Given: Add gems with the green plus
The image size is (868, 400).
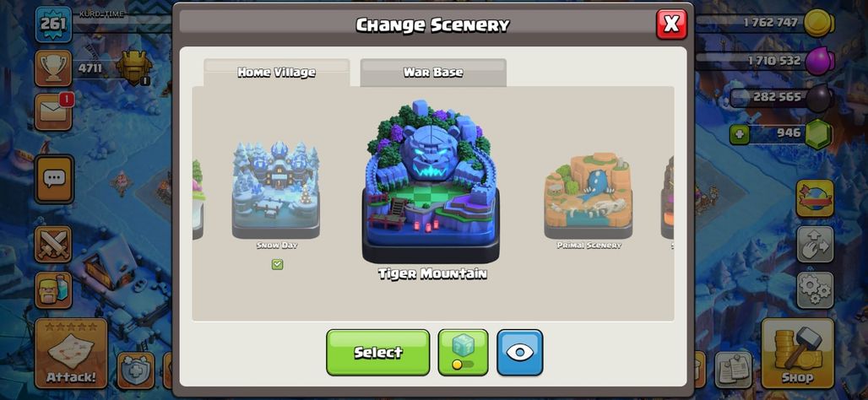Looking at the screenshot, I should [x=739, y=134].
